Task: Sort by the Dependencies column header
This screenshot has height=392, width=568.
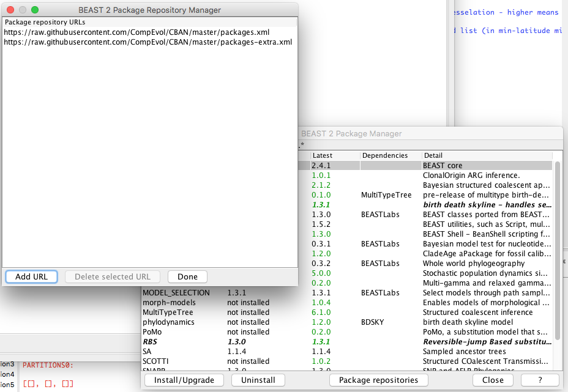Action: coord(391,155)
